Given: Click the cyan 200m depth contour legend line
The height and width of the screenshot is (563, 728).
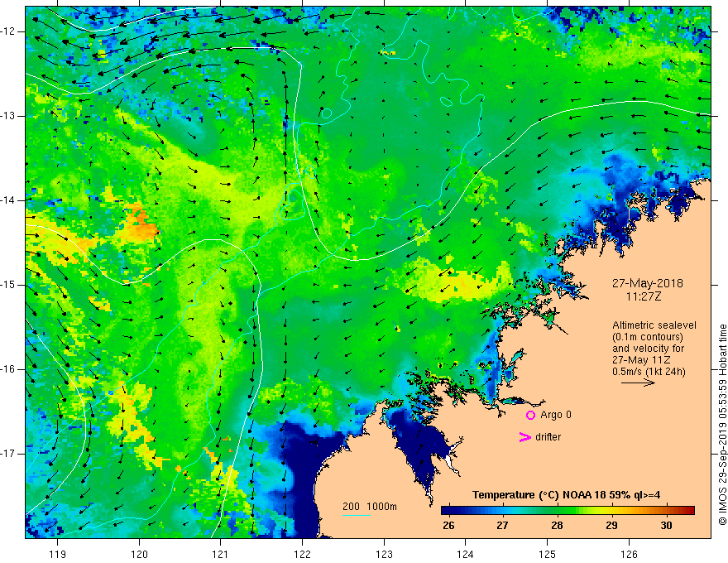Looking at the screenshot, I should (356, 515).
